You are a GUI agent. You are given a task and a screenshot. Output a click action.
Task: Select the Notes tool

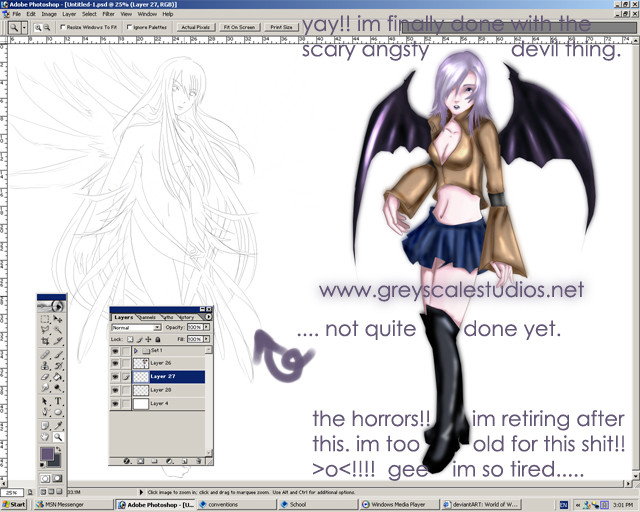(x=45, y=426)
